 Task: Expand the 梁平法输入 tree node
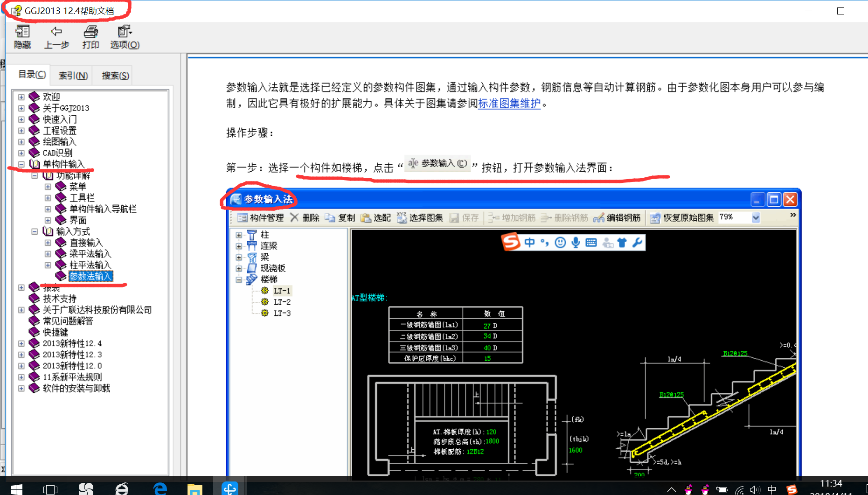[48, 254]
